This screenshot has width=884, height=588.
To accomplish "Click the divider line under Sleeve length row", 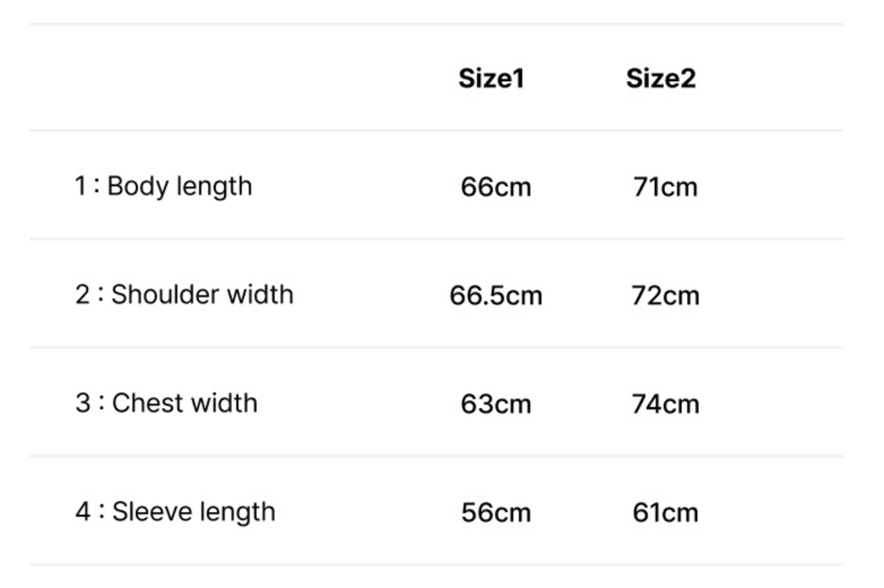I will coord(436,565).
